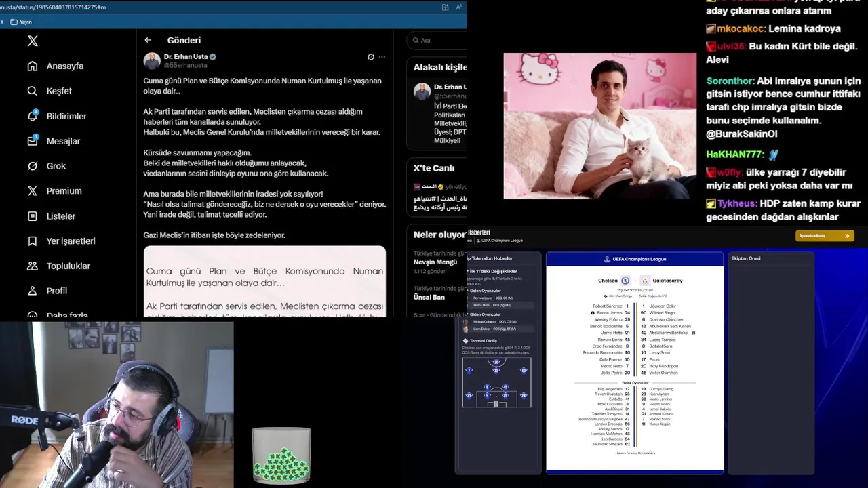Click the browser address bar URL
Viewport: 868px width, 488px height.
(53, 7)
